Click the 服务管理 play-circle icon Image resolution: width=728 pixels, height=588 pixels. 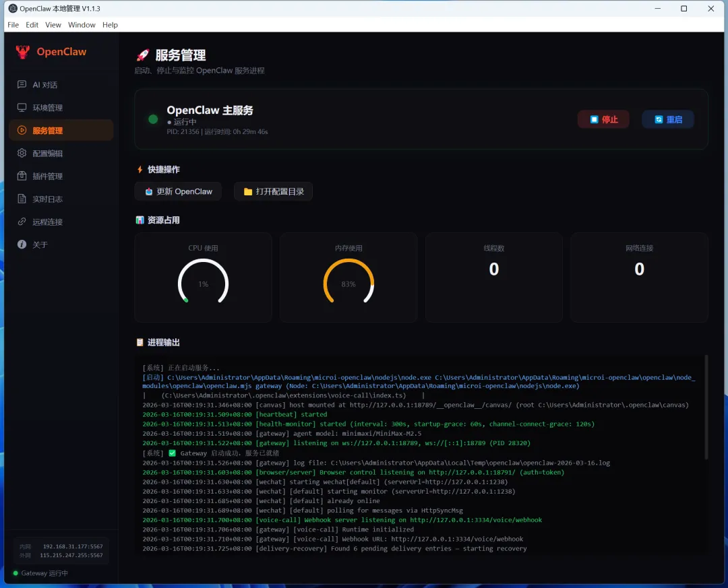pos(22,131)
